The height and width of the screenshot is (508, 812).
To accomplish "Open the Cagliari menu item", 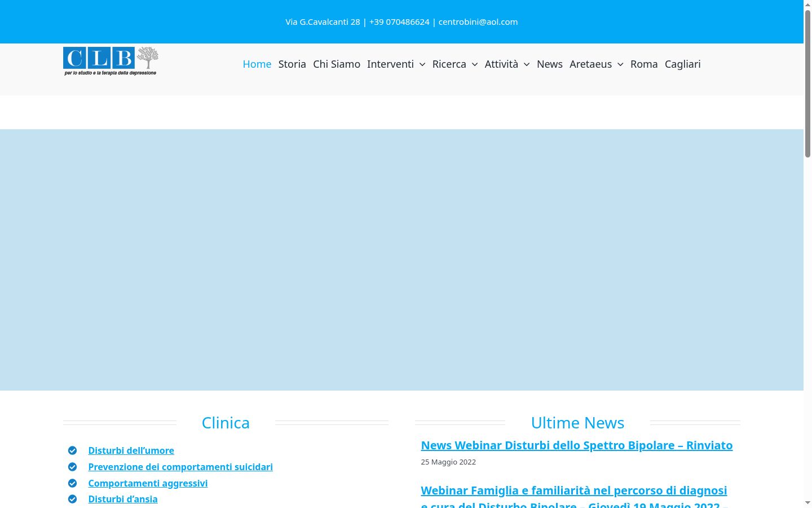I will pos(683,64).
